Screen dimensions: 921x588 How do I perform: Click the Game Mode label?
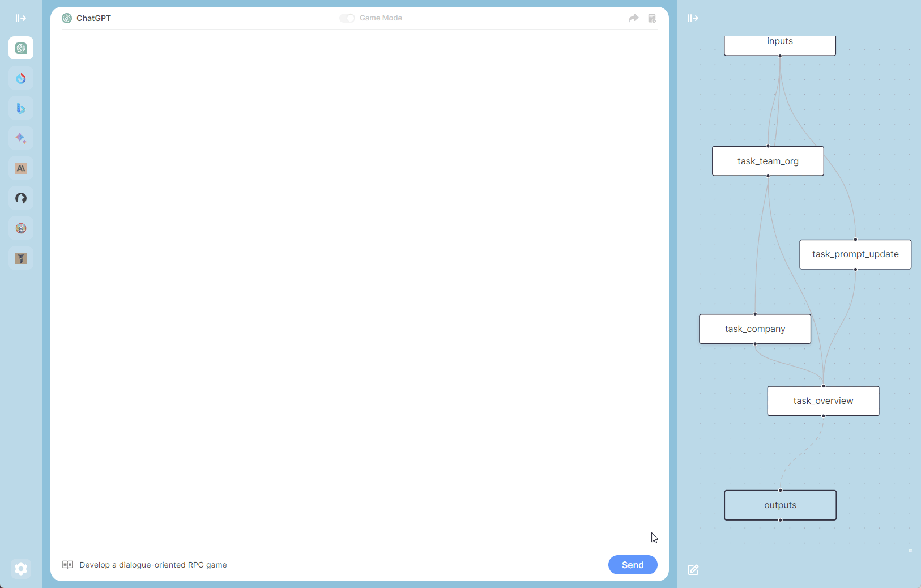(381, 18)
